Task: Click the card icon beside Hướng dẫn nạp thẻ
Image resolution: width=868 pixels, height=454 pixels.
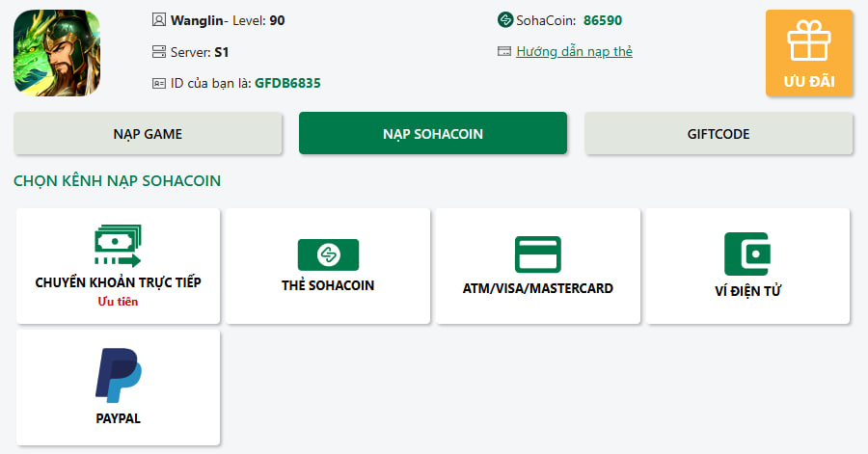Action: pos(504,51)
